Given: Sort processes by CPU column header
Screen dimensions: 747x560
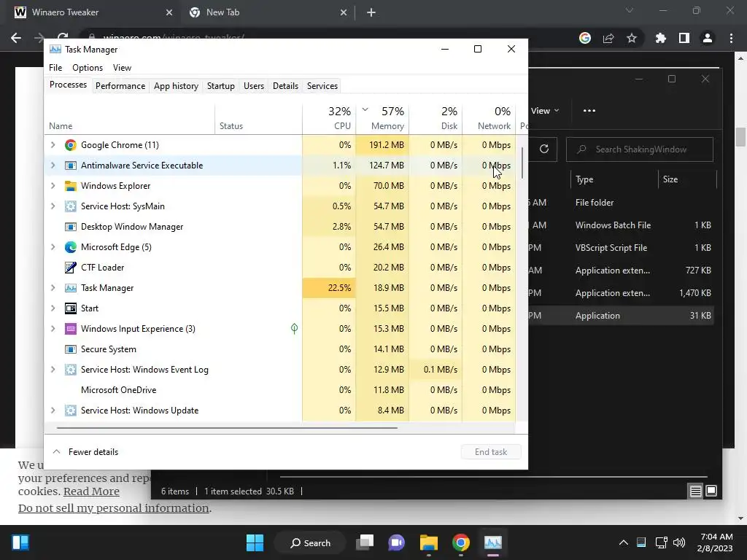Looking at the screenshot, I should [x=329, y=119].
